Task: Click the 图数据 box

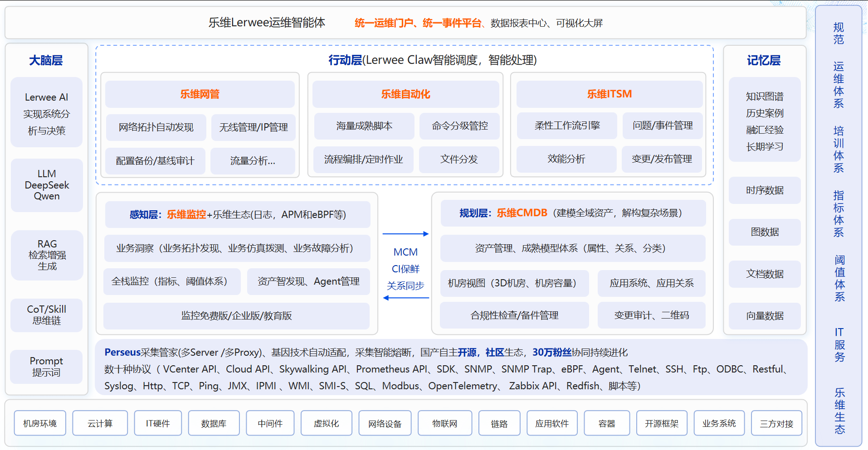Action: pos(765,232)
